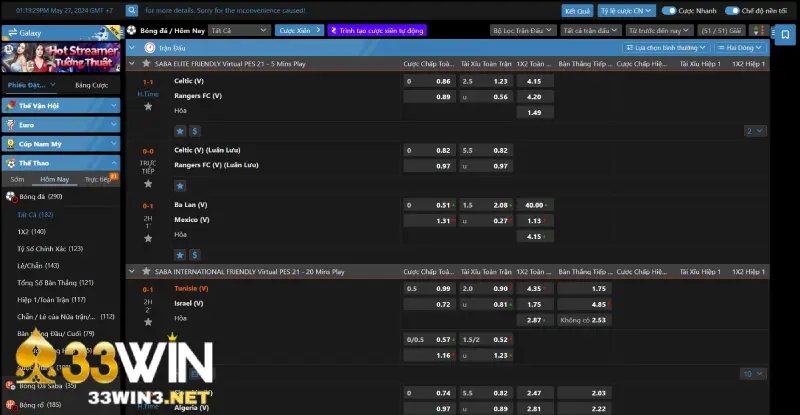
Task: Click the search magnifier icon in top bar
Action: 132,10
